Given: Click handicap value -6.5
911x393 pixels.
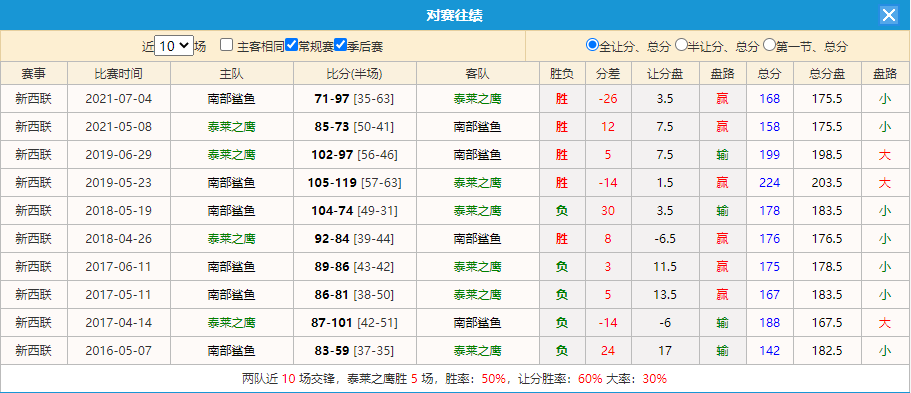Looking at the screenshot, I should (x=665, y=238).
